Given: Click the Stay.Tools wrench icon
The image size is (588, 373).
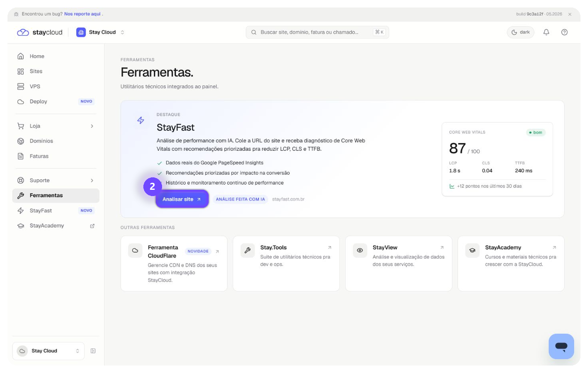Looking at the screenshot, I should tap(248, 250).
